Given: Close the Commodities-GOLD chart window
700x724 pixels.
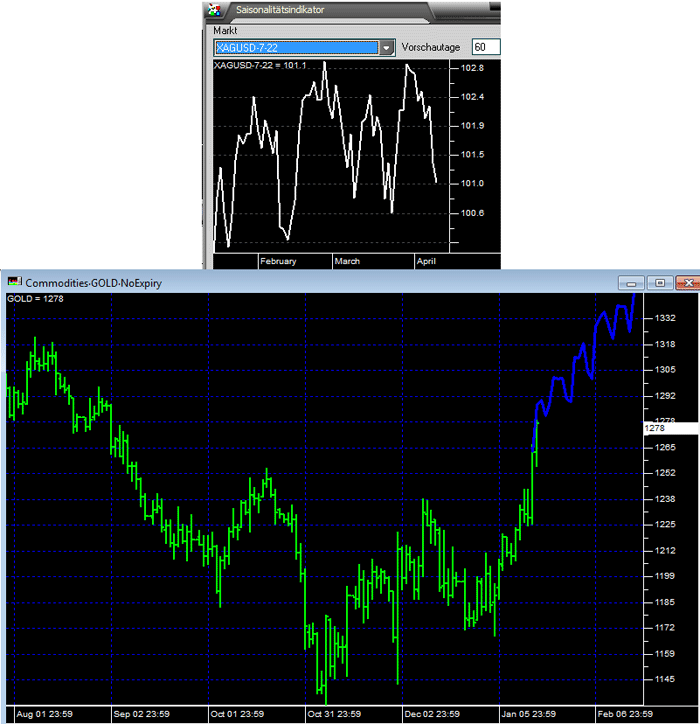Looking at the screenshot, I should [685, 283].
